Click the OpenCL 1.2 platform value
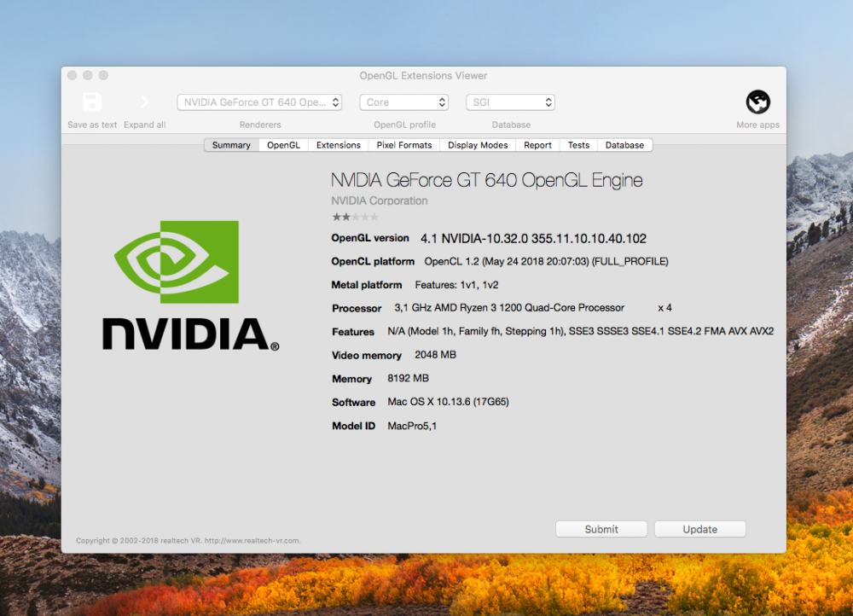The width and height of the screenshot is (853, 616). point(546,261)
